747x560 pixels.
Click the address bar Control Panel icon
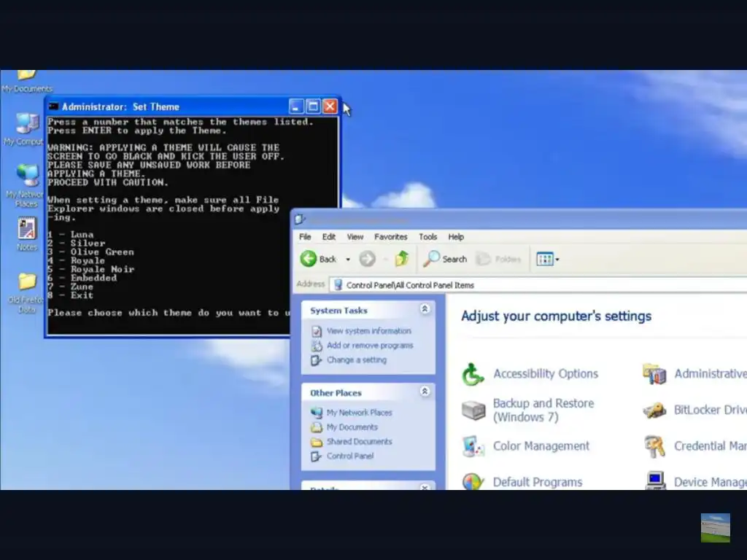pyautogui.click(x=338, y=285)
